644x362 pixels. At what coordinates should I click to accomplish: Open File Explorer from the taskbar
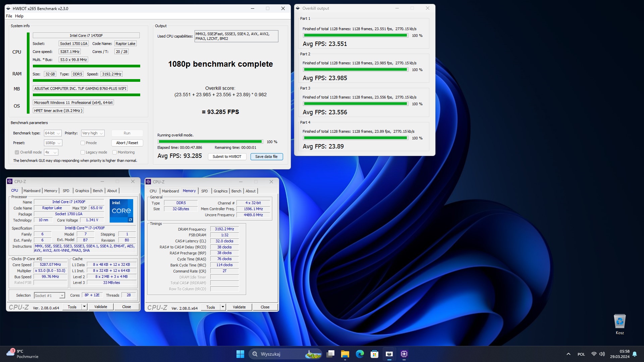point(345,354)
